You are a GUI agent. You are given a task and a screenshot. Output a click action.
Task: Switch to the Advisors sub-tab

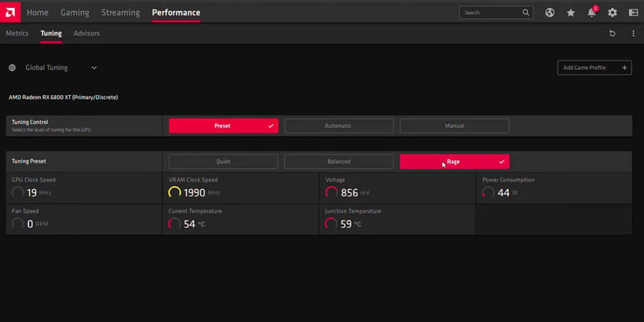[x=87, y=34]
